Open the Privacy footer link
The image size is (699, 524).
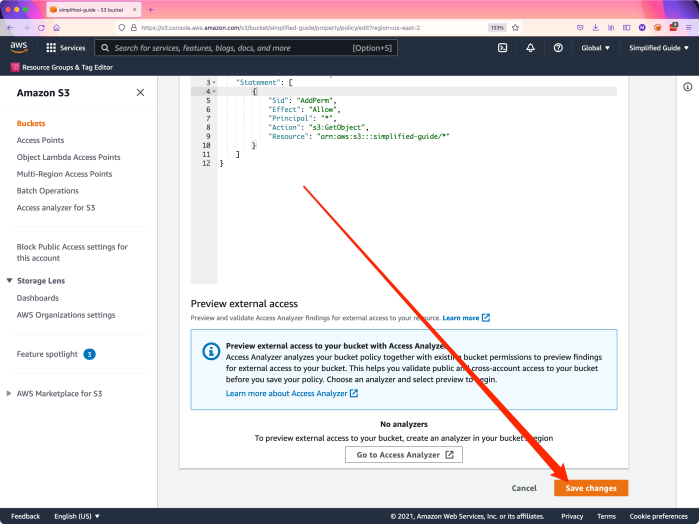572,516
